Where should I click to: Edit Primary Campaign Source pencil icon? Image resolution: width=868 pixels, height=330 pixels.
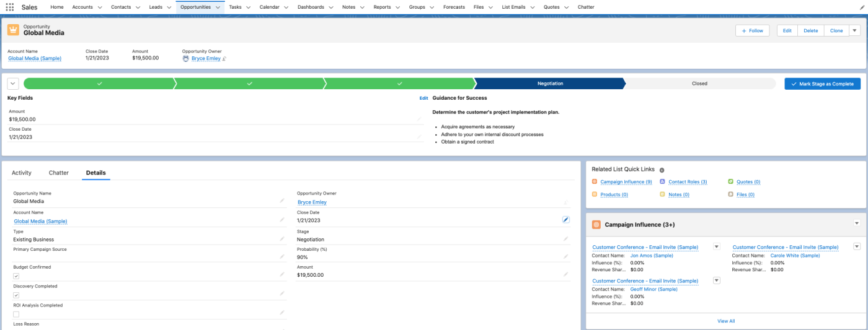point(282,256)
